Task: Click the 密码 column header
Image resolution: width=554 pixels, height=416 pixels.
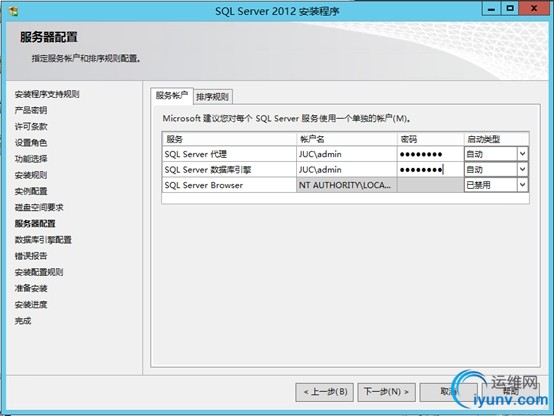Action: (430, 139)
